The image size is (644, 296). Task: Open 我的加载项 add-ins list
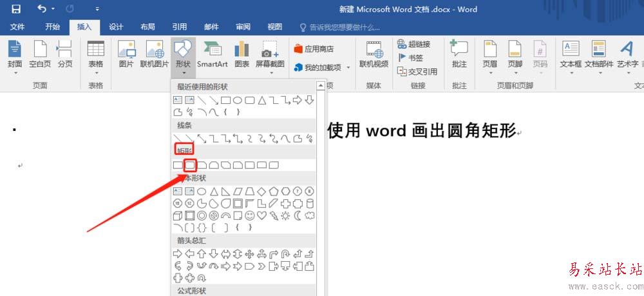pyautogui.click(x=322, y=68)
